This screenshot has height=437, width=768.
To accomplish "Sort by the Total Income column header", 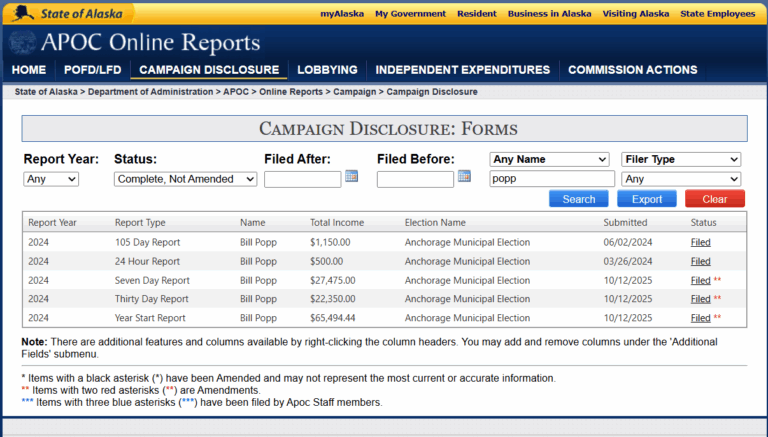I will tap(337, 222).
